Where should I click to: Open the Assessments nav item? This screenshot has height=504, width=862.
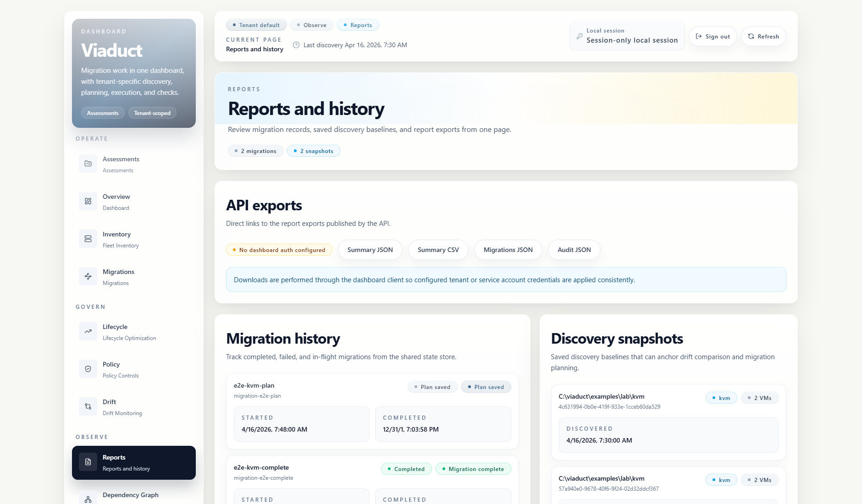click(134, 164)
